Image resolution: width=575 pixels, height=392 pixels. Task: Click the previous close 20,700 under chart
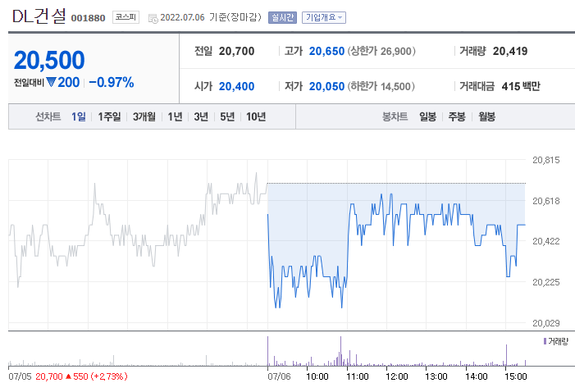click(49, 376)
